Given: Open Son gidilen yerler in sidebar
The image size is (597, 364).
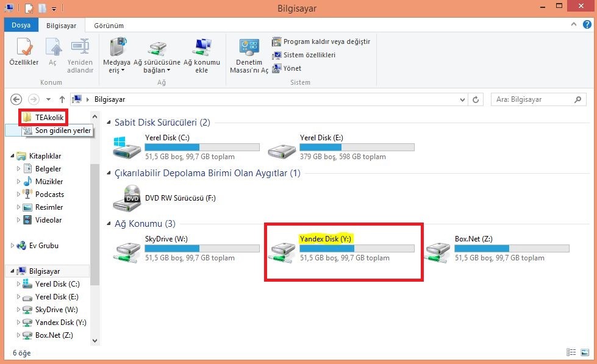Looking at the screenshot, I should [58, 130].
